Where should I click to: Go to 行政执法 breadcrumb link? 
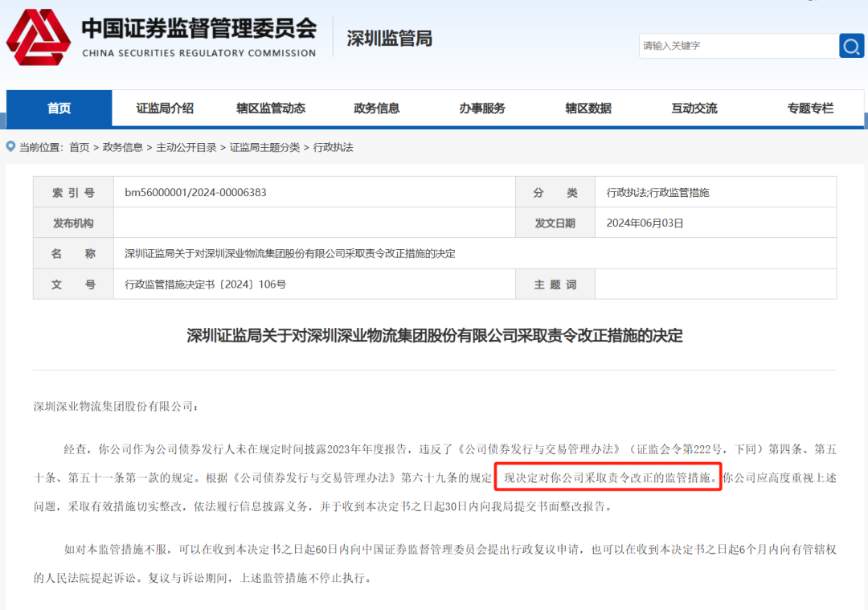[x=334, y=147]
